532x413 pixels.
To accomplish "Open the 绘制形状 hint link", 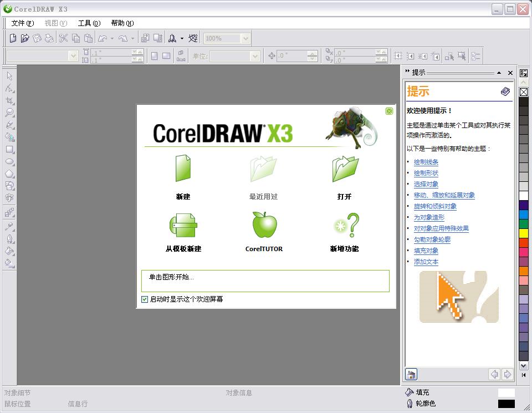I will coord(426,173).
